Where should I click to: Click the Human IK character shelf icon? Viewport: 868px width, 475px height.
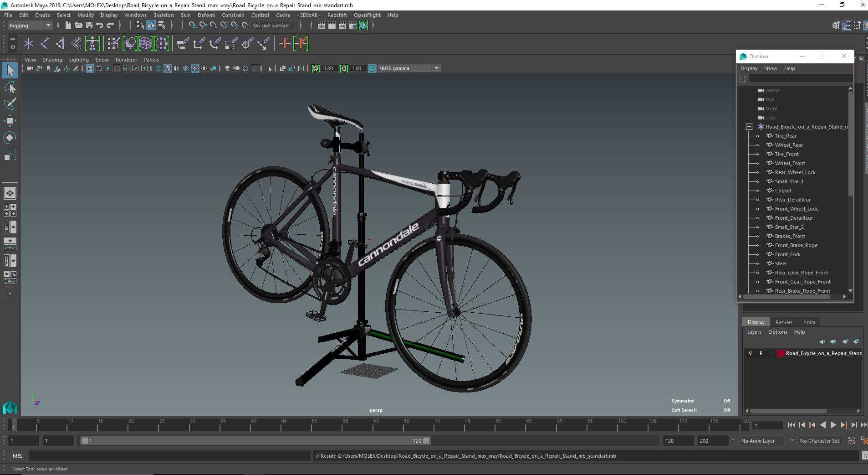point(92,44)
